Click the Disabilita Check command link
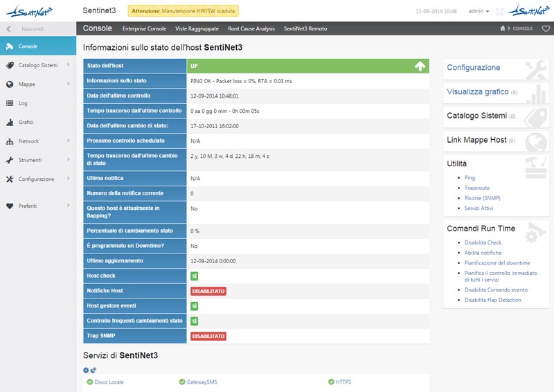Screen dimensions: 554x392 (x=483, y=243)
